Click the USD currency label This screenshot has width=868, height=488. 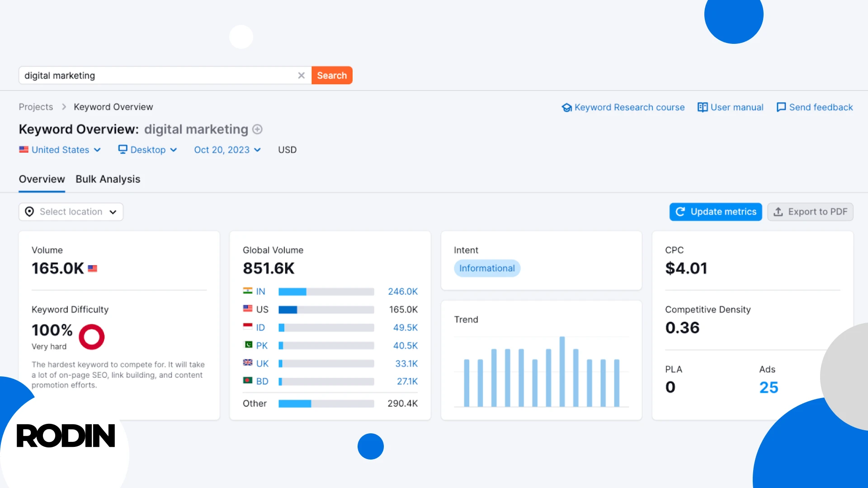[287, 150]
